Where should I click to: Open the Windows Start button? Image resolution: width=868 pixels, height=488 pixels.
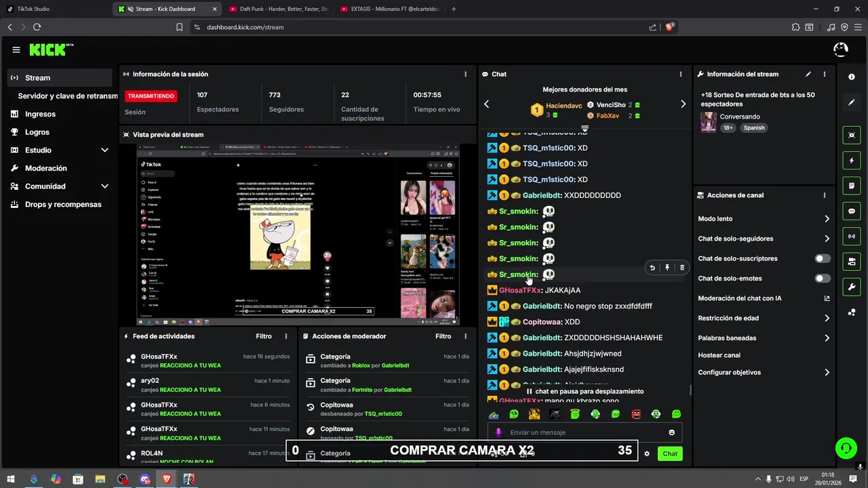click(12, 479)
